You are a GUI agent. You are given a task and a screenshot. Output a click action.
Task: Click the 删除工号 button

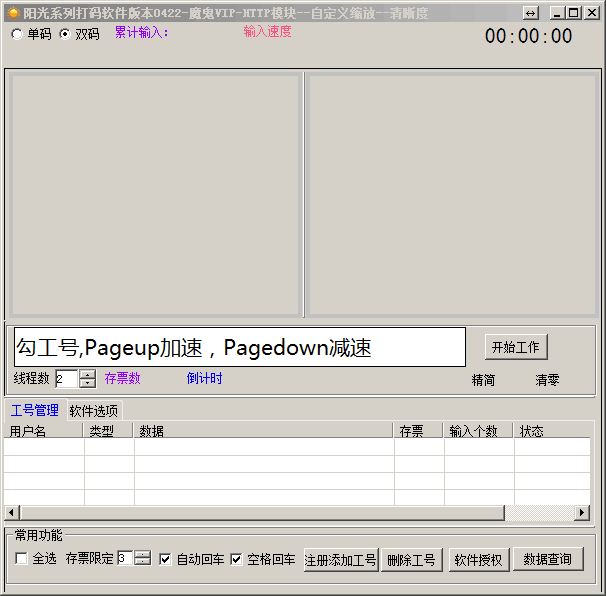pos(412,560)
